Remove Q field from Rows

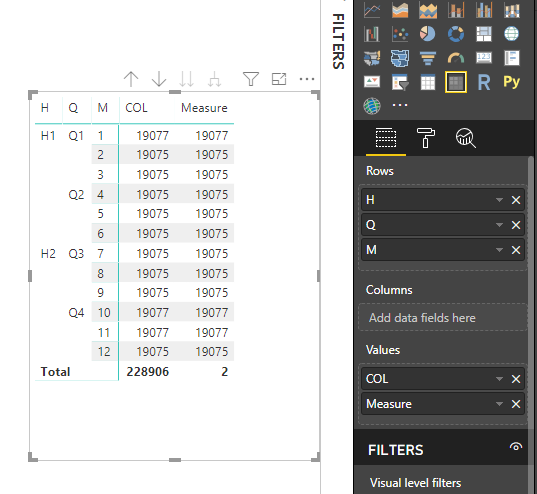(x=516, y=225)
